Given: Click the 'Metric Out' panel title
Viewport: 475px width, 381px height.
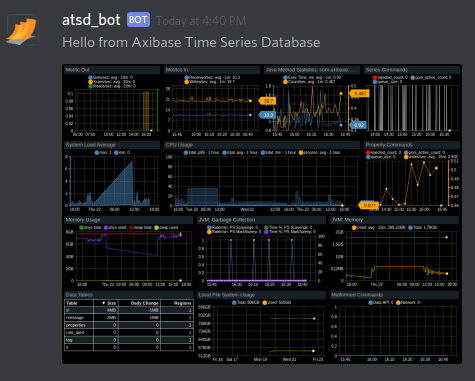Looking at the screenshot, I should click(x=77, y=70).
